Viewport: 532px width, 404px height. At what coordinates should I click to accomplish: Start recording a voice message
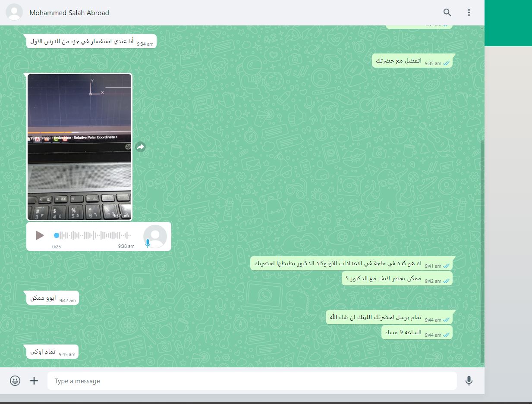point(469,381)
